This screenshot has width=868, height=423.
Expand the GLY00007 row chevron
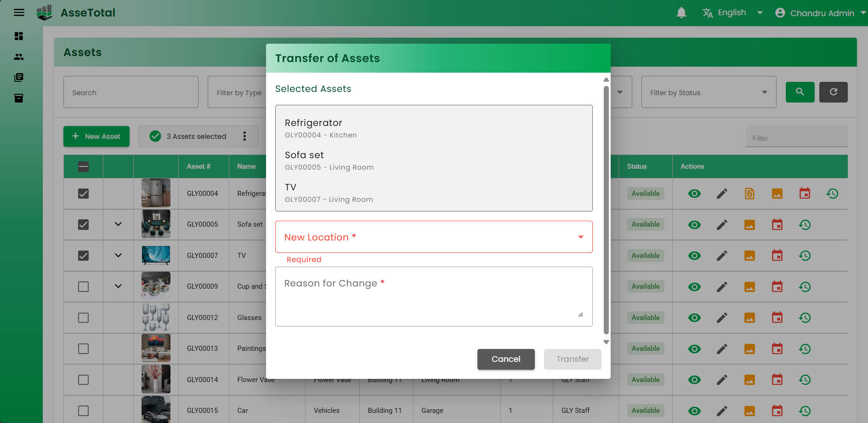pyautogui.click(x=118, y=255)
